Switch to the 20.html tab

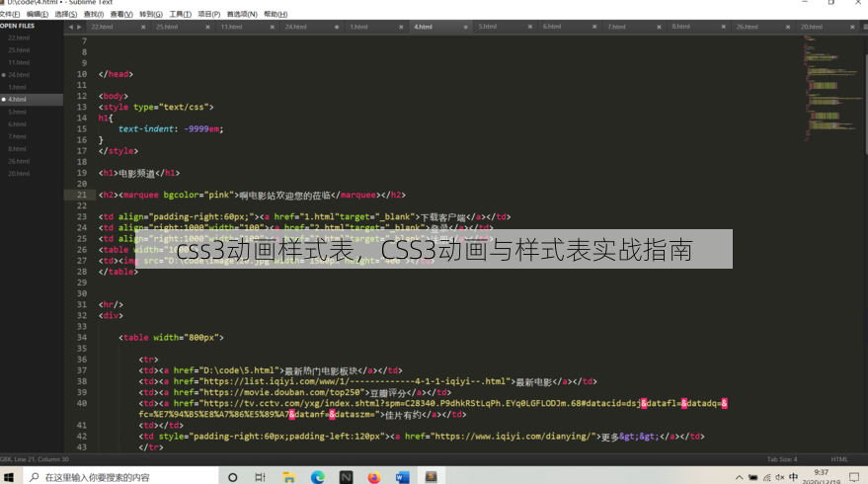coord(811,27)
